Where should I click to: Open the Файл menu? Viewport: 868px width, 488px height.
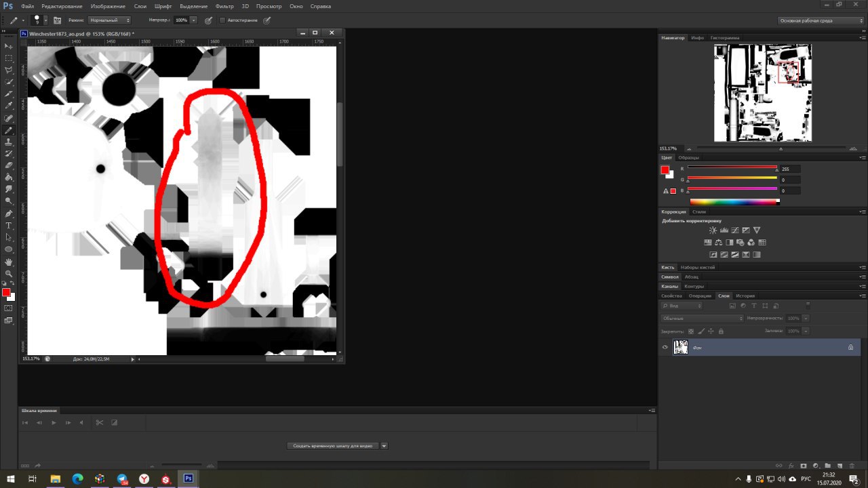28,6
